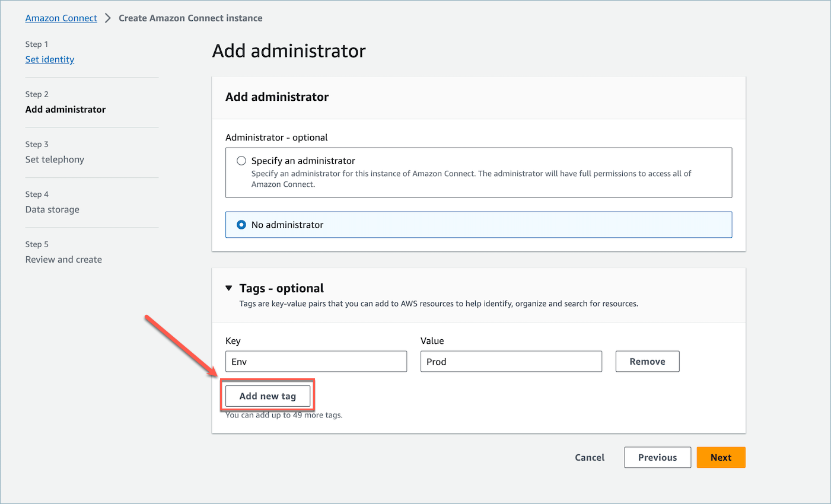Click Step 4 Data storage in sidebar

tap(52, 209)
